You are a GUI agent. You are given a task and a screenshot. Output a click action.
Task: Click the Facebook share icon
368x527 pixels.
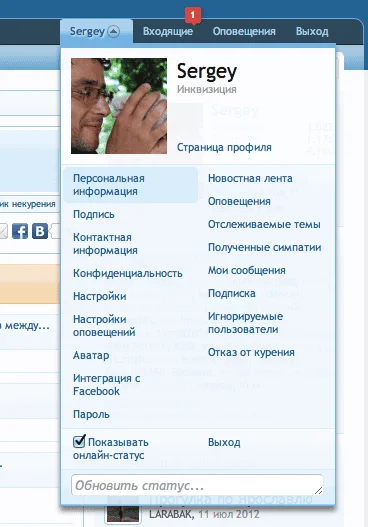(x=20, y=231)
